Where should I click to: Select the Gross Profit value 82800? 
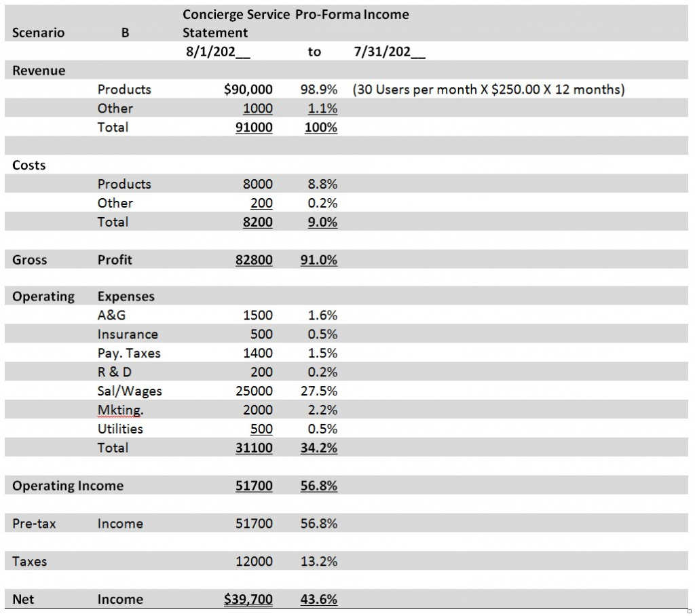tap(254, 260)
